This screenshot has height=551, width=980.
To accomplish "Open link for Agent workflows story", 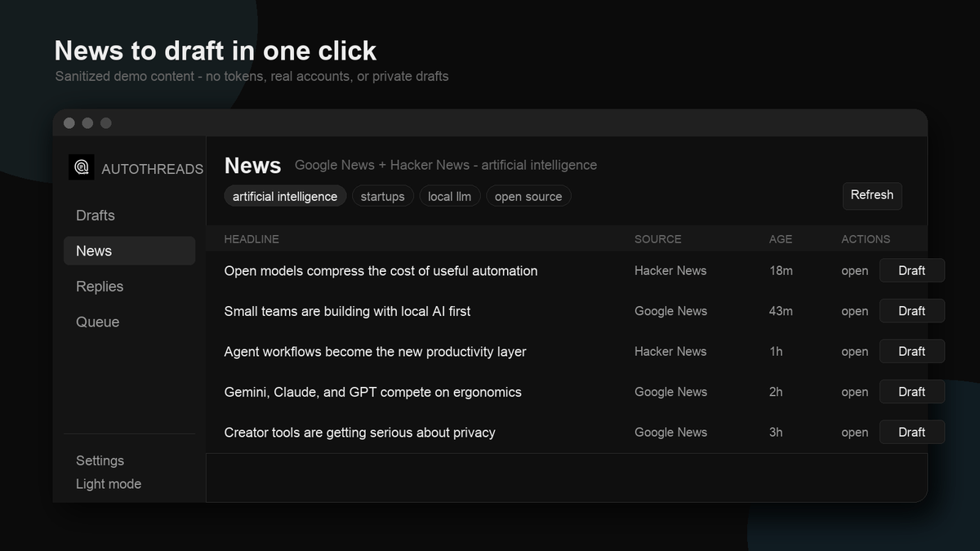I will (855, 352).
